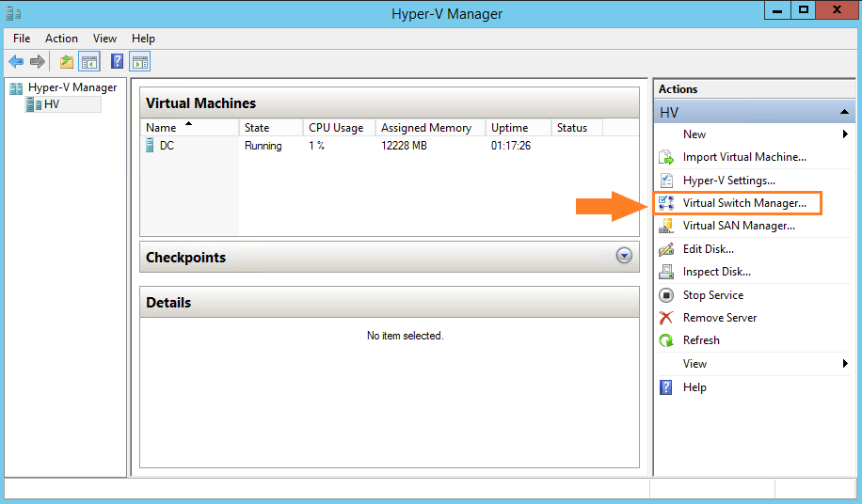Open the View menu in menu bar
The height and width of the screenshot is (504, 862).
pos(104,39)
